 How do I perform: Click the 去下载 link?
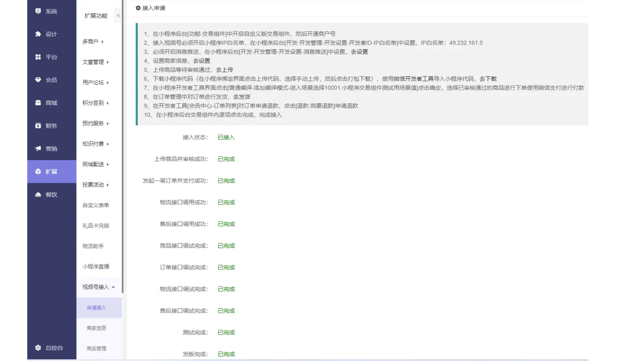point(488,79)
